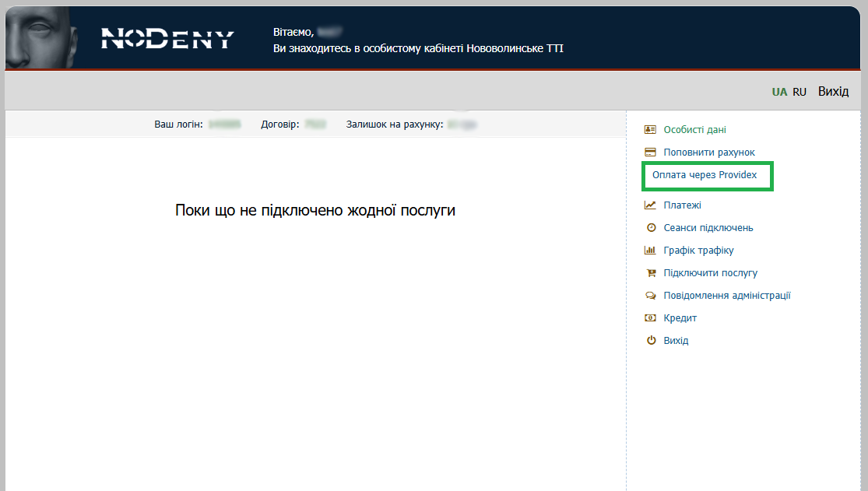
Task: Click the money icon beside Кредит
Action: click(651, 317)
